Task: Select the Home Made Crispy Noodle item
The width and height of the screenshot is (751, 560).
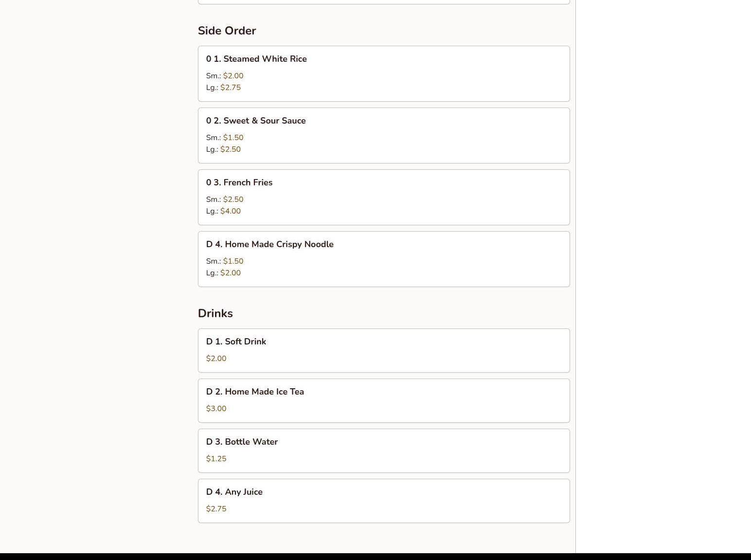Action: pos(384,259)
